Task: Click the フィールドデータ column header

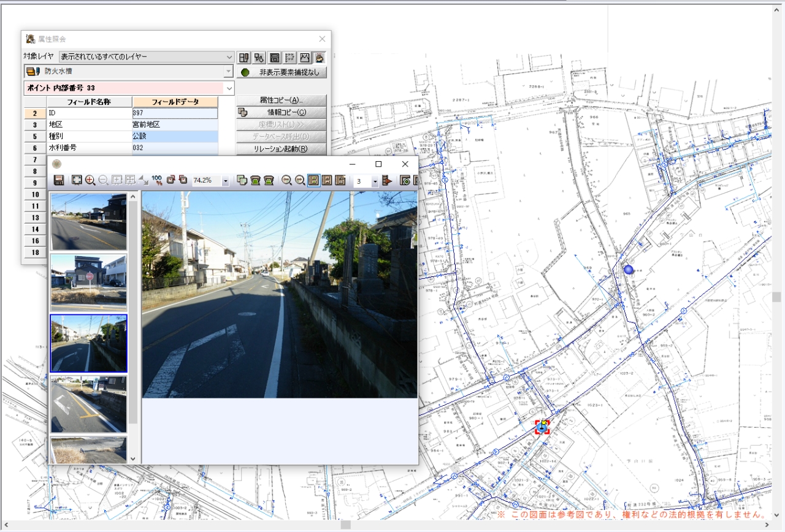Action: pos(175,102)
